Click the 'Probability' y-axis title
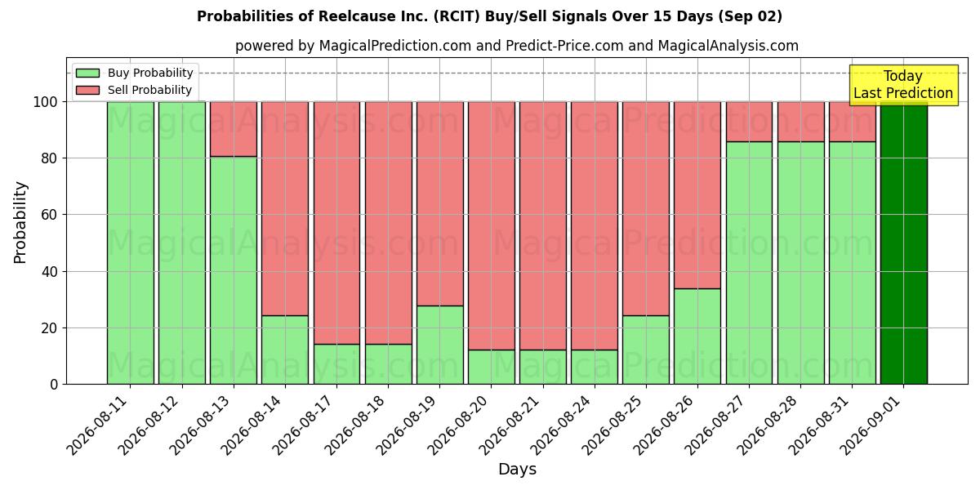The width and height of the screenshot is (980, 490). [20, 221]
